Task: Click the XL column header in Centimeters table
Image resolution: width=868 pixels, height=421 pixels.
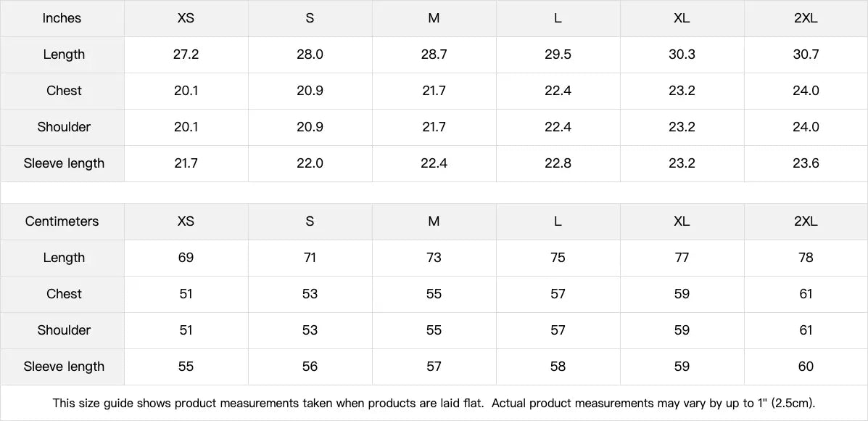Action: tap(682, 221)
